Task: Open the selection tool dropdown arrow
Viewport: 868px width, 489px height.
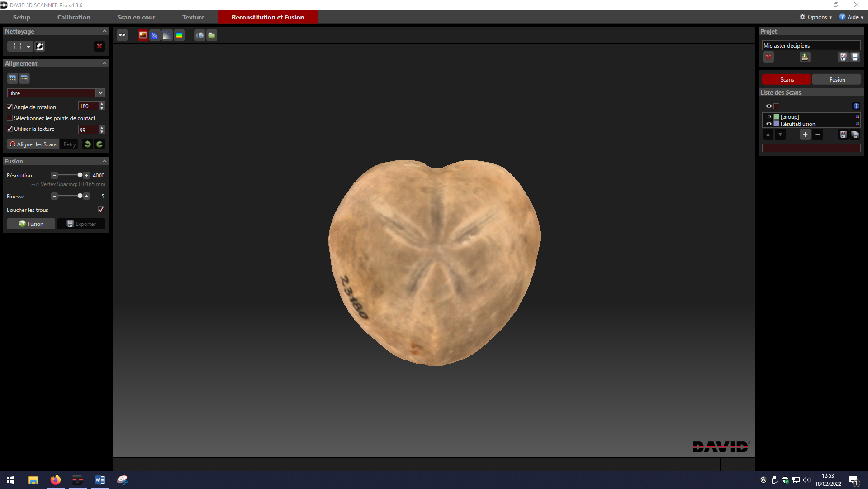Action: [28, 47]
